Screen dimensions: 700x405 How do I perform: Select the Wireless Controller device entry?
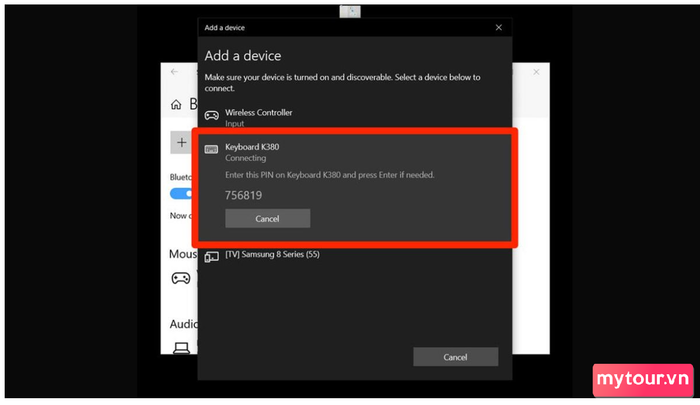point(355,117)
